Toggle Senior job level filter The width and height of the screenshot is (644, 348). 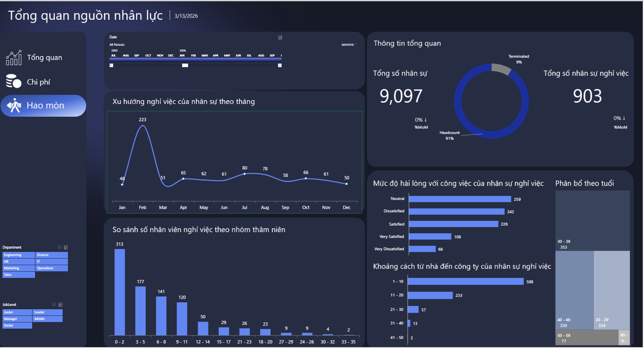pyautogui.click(x=17, y=326)
